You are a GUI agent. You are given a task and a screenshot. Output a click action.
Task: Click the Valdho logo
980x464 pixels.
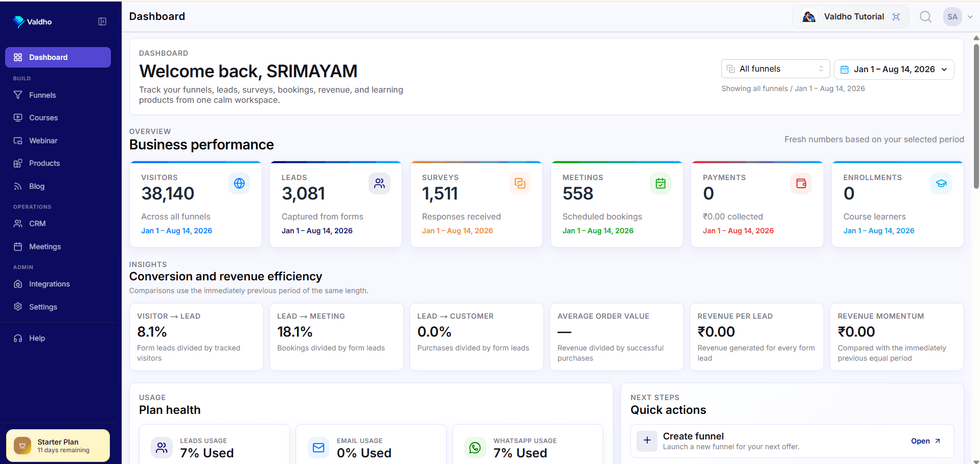click(32, 21)
